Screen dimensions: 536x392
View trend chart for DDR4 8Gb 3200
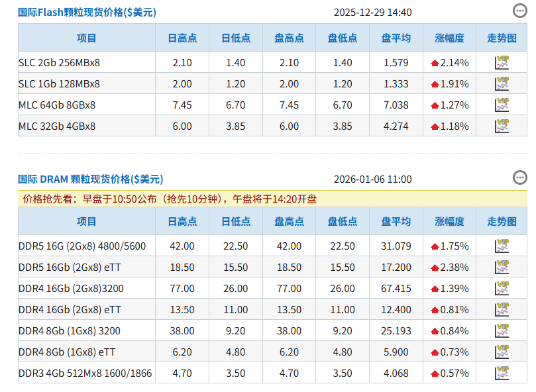tap(502, 330)
